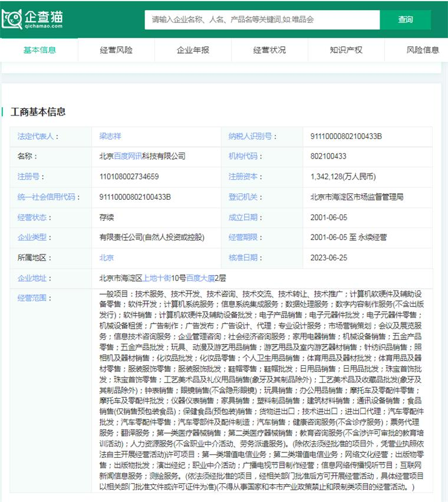Click the 名称 row label
This screenshot has width=448, height=502.
click(x=25, y=156)
